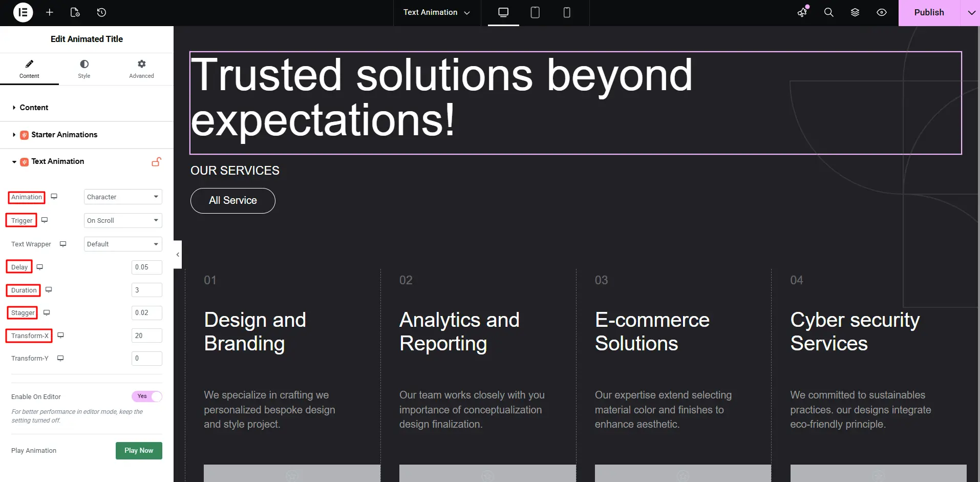
Task: Click the Text Animation unlock icon
Action: pos(157,162)
